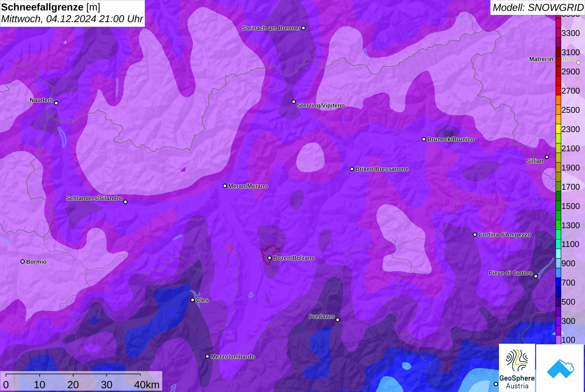The height and width of the screenshot is (392, 585).
Task: Click the Cortina d'Ampezzo label
Action: [504, 235]
